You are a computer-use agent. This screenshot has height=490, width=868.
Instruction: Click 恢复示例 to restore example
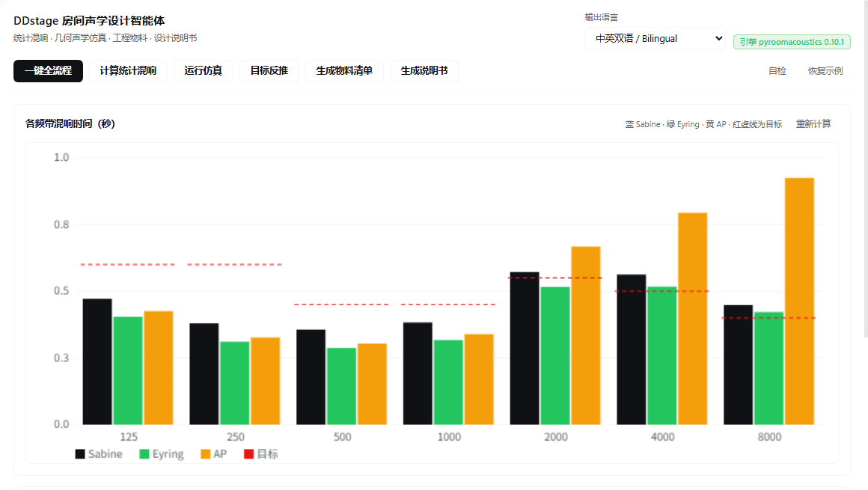[x=825, y=71]
